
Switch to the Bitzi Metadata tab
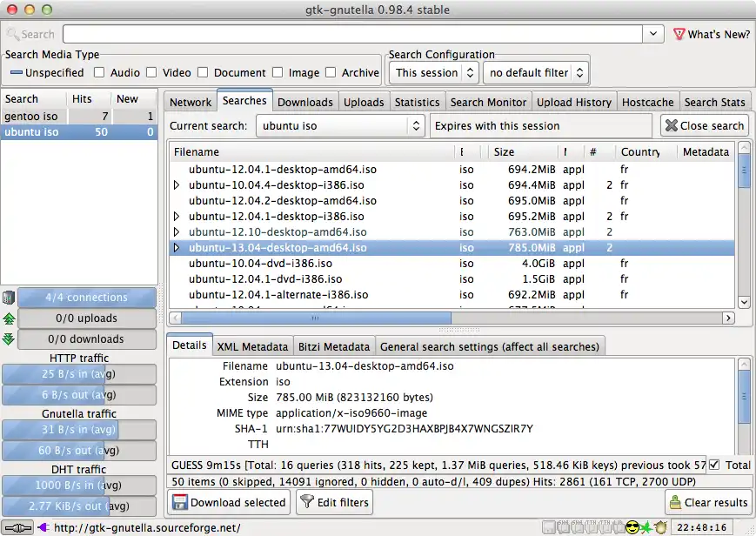point(334,346)
